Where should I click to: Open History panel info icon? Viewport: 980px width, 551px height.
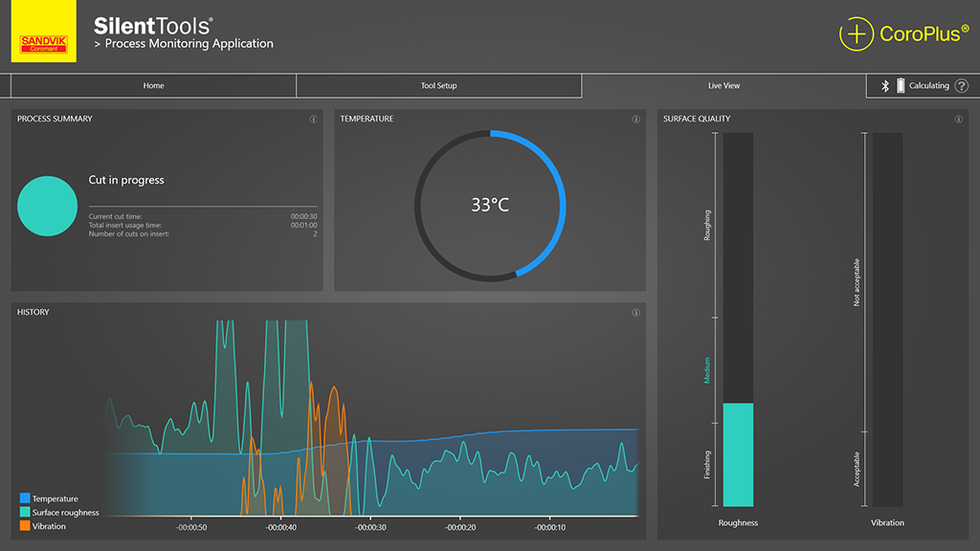(635, 313)
